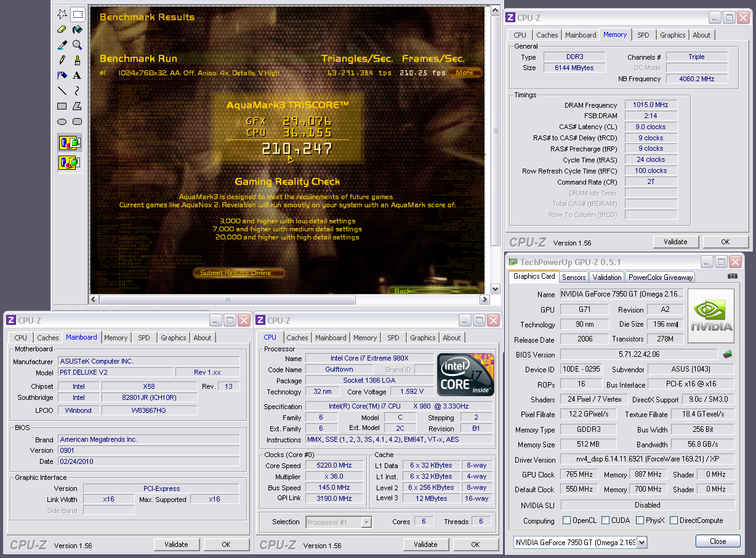Choose the Curve tool in Paint
Image resolution: width=756 pixels, height=558 pixels.
[x=78, y=91]
